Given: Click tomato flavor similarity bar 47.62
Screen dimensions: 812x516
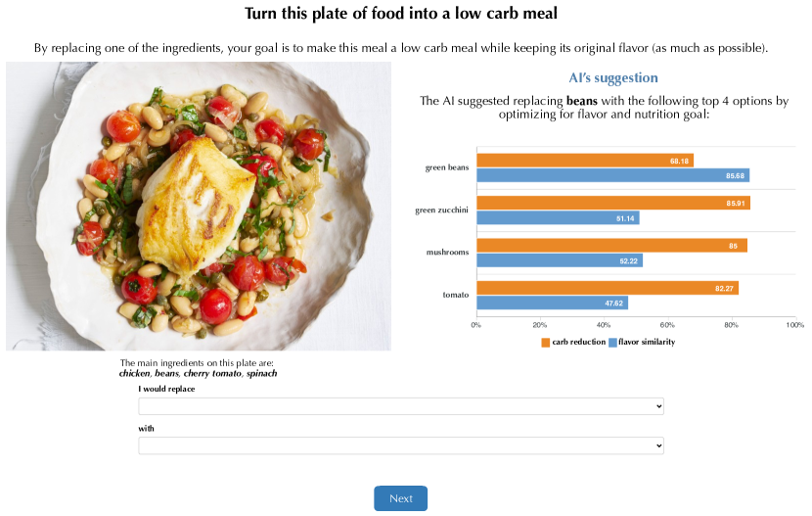Looking at the screenshot, I should point(553,304).
